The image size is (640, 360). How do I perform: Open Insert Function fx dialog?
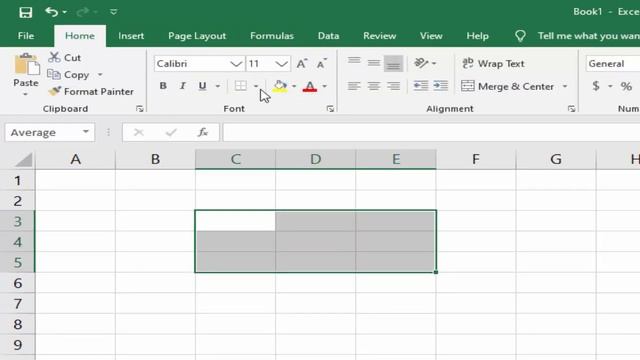point(203,132)
